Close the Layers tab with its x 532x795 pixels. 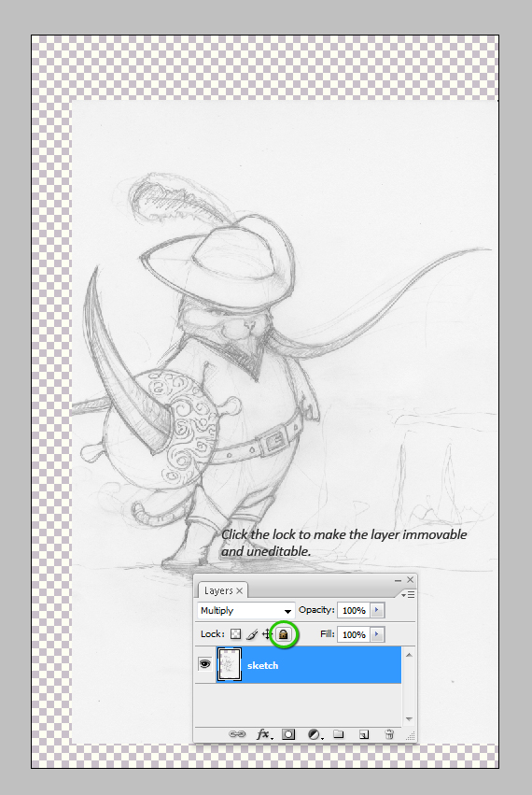(239, 590)
